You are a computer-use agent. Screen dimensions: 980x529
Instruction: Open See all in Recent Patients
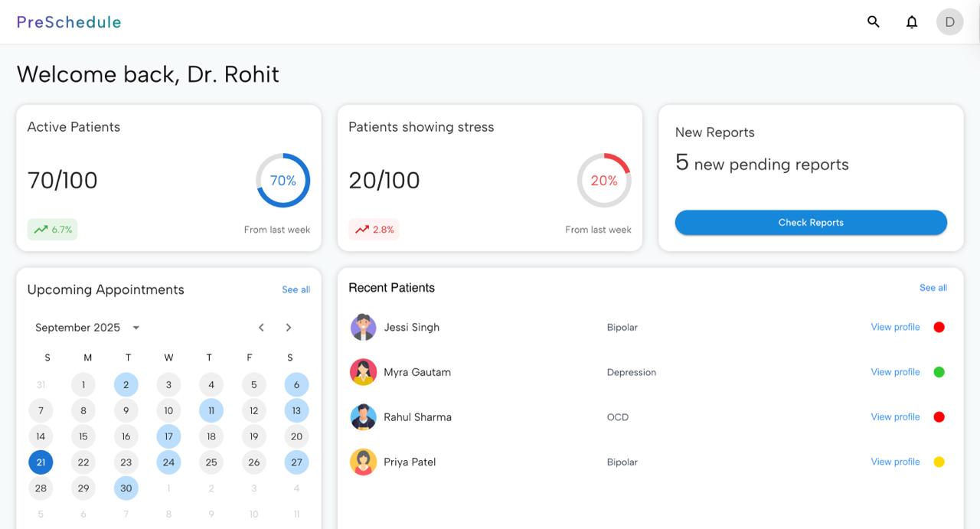coord(933,288)
